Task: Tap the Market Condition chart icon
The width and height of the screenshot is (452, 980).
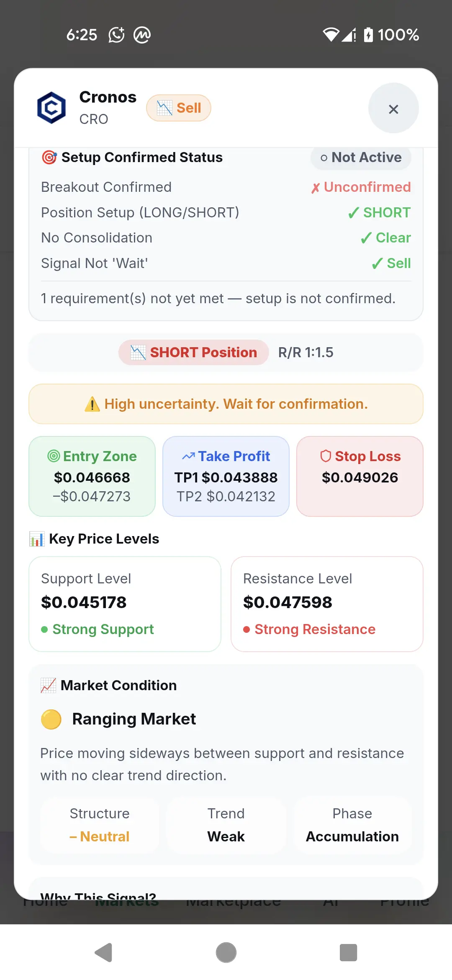Action: click(x=49, y=685)
